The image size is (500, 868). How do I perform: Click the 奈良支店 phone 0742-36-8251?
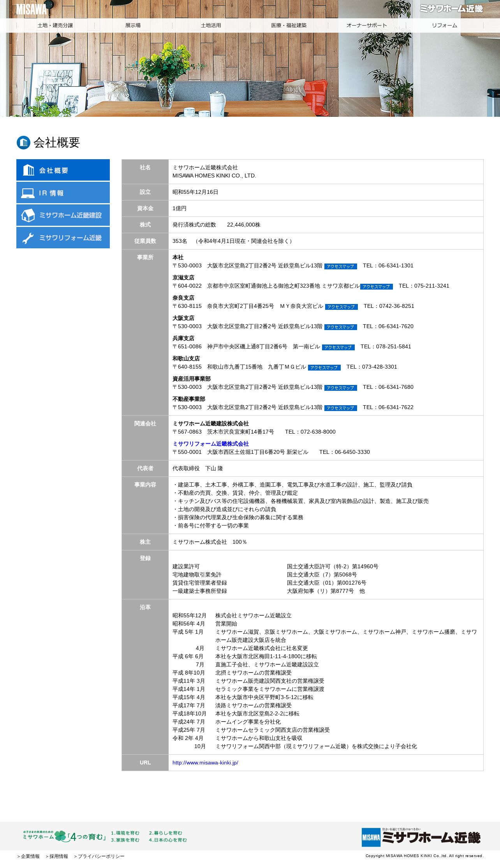(397, 306)
